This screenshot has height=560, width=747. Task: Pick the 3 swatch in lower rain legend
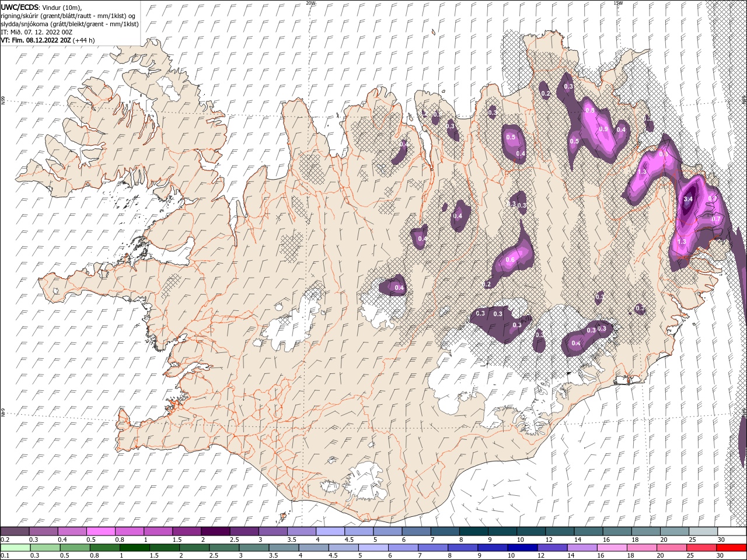tap(254, 548)
